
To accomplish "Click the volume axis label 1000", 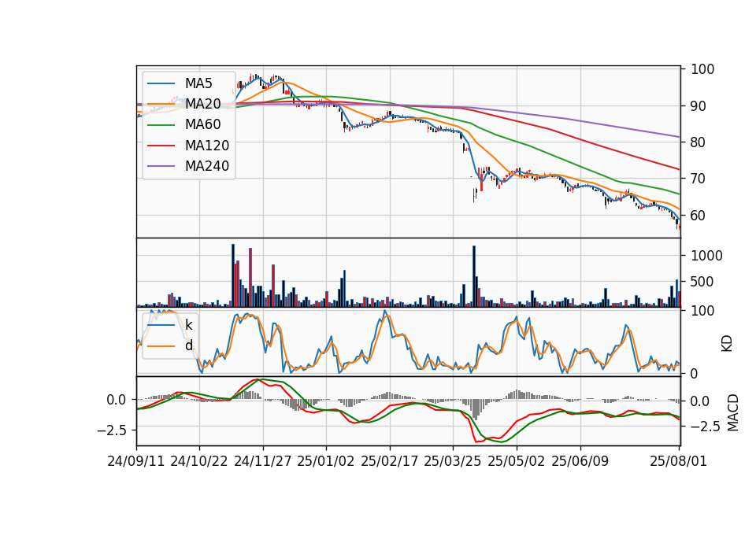I will [707, 256].
